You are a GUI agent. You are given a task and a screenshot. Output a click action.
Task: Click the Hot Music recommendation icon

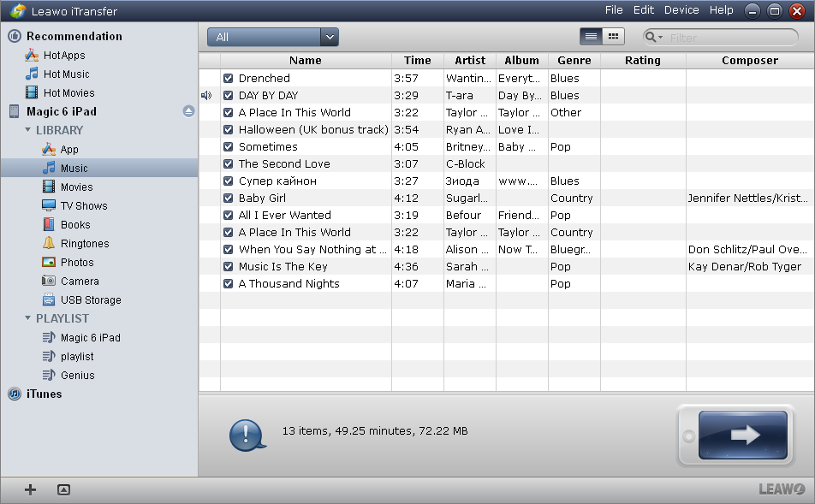[x=30, y=74]
